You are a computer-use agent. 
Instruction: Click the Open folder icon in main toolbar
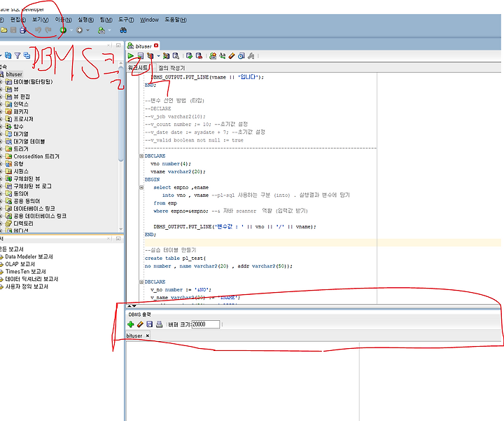(x=4, y=30)
